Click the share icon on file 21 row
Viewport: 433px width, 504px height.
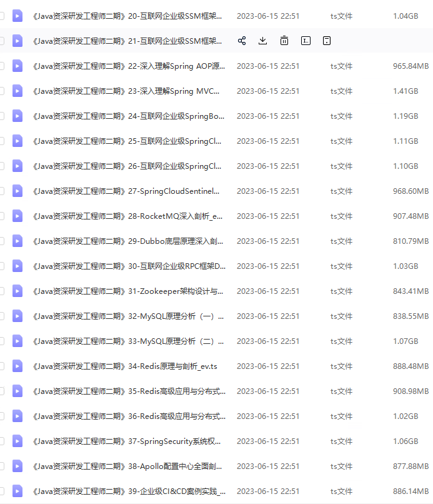point(242,41)
